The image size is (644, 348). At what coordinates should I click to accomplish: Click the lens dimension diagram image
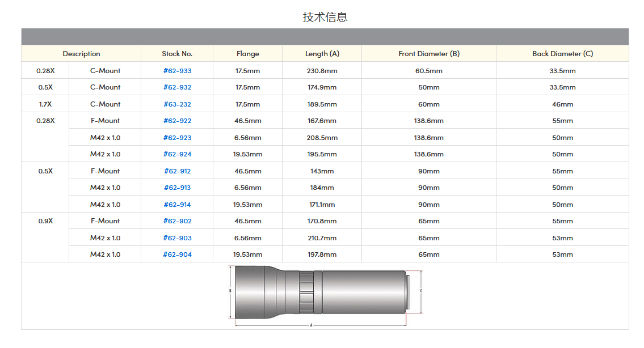click(x=325, y=295)
